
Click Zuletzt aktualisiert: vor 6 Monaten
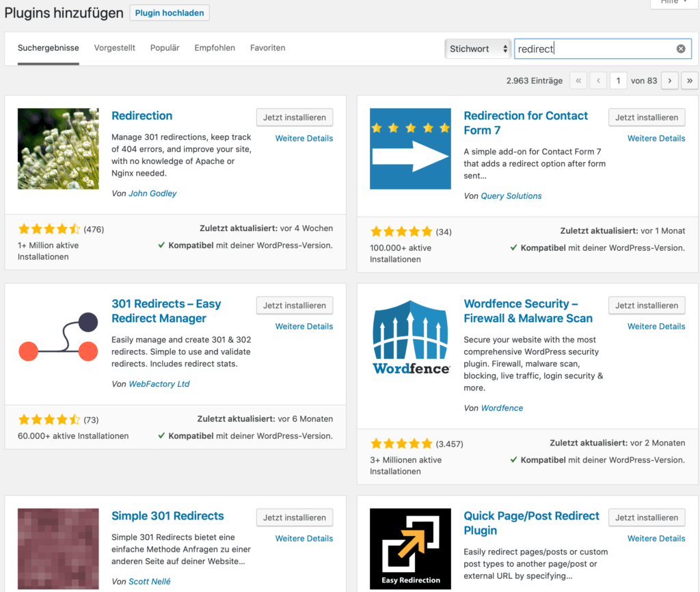click(x=265, y=419)
